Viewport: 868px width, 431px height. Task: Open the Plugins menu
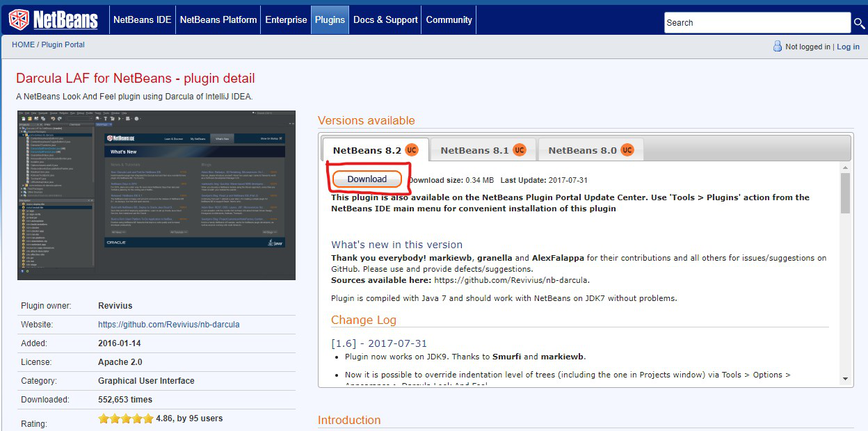[x=330, y=19]
